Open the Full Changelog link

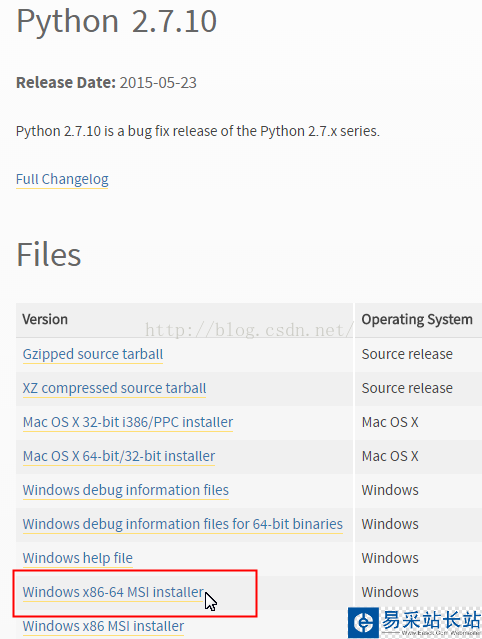pos(62,179)
